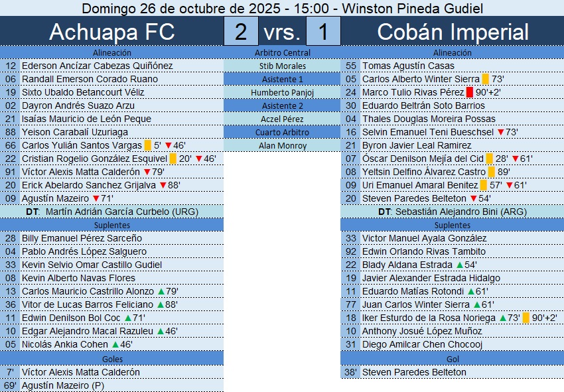Click the red arrow beside Erick Abelardo Sanchez Grijalva
564x392 pixels.
point(162,185)
